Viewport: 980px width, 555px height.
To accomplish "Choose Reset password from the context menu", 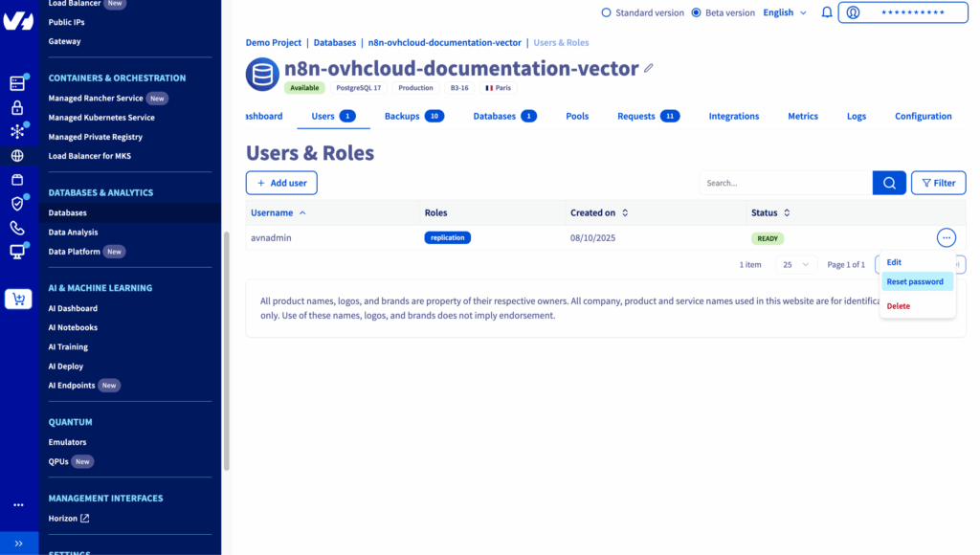I will tap(915, 282).
